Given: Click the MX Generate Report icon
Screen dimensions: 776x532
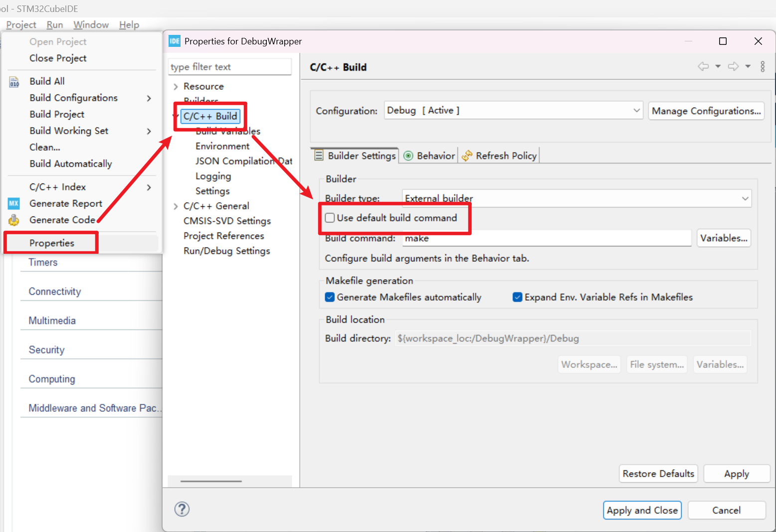Looking at the screenshot, I should 14,203.
